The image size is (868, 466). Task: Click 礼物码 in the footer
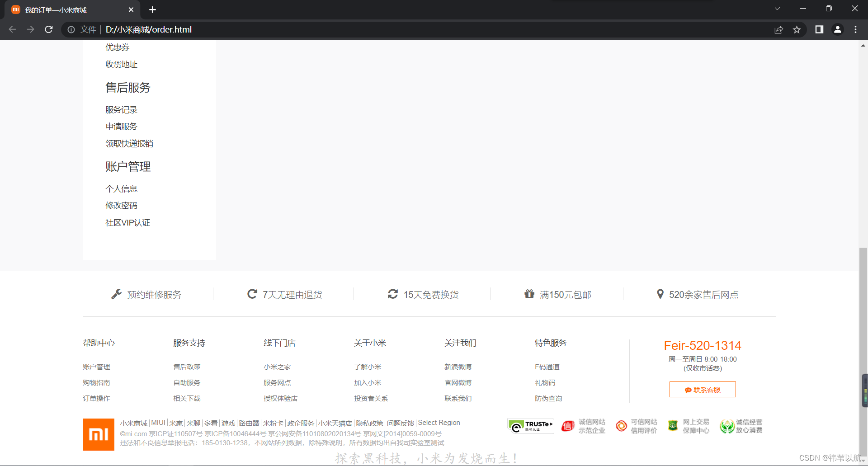[545, 382]
